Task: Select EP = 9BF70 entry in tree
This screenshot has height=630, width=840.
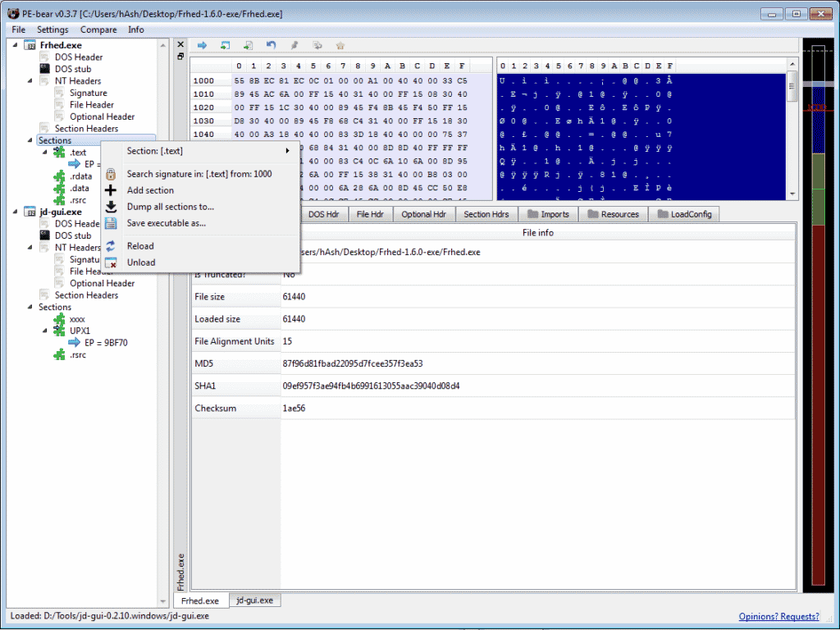Action: point(106,343)
